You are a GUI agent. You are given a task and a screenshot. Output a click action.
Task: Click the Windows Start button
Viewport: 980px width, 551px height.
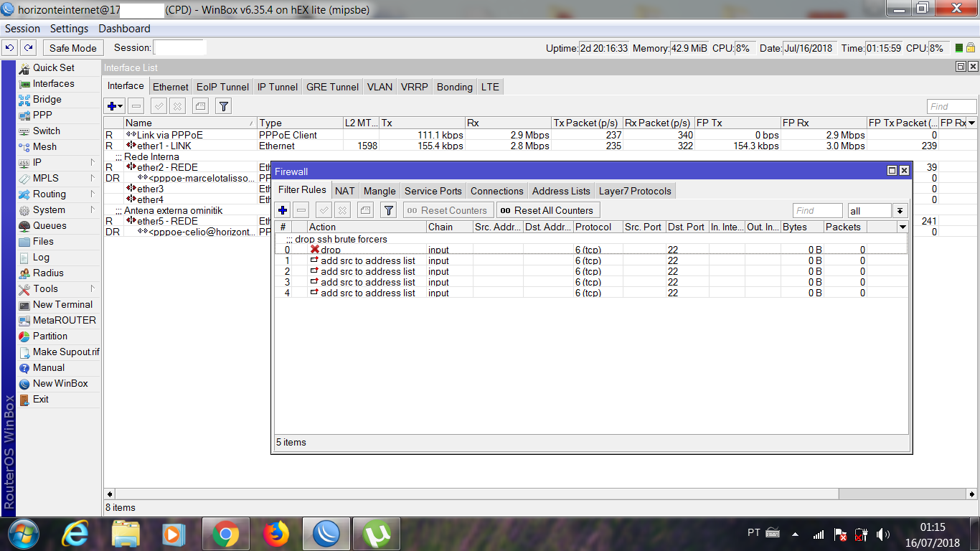[22, 534]
